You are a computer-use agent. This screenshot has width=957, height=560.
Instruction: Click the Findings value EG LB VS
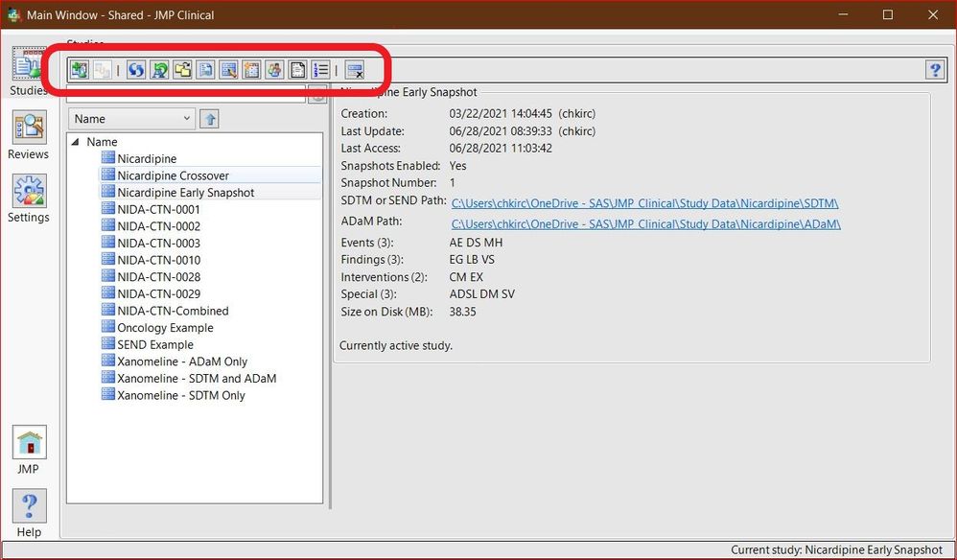coord(472,260)
